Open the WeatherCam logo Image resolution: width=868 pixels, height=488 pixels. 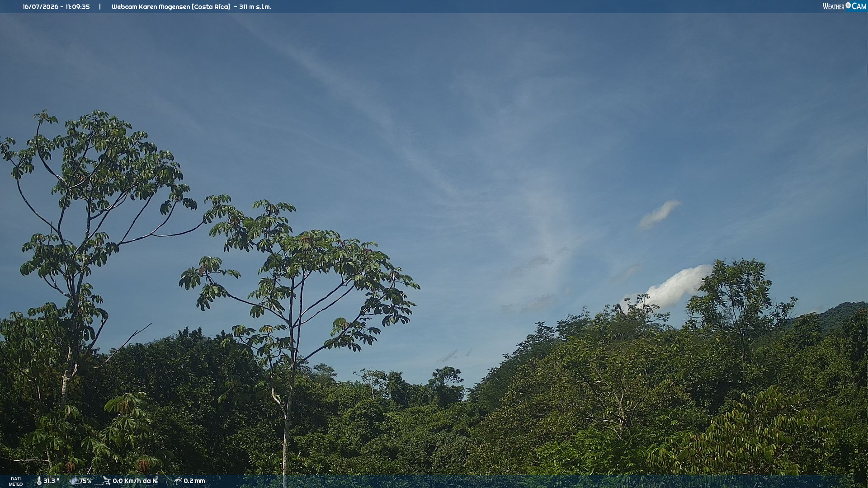pos(844,6)
